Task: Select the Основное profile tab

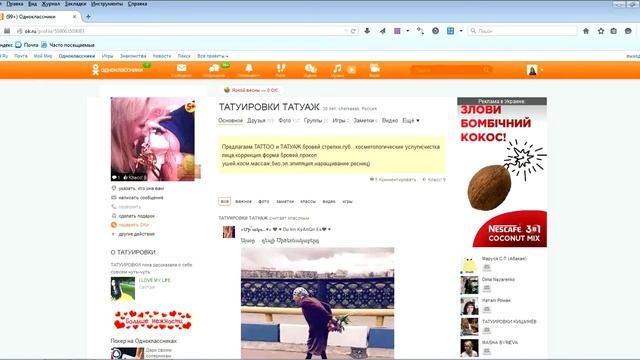Action: coord(230,120)
